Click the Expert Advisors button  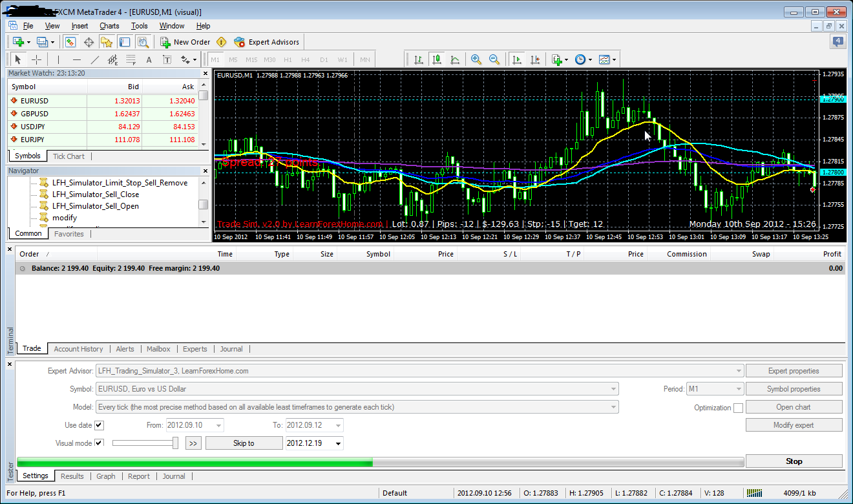tap(267, 42)
